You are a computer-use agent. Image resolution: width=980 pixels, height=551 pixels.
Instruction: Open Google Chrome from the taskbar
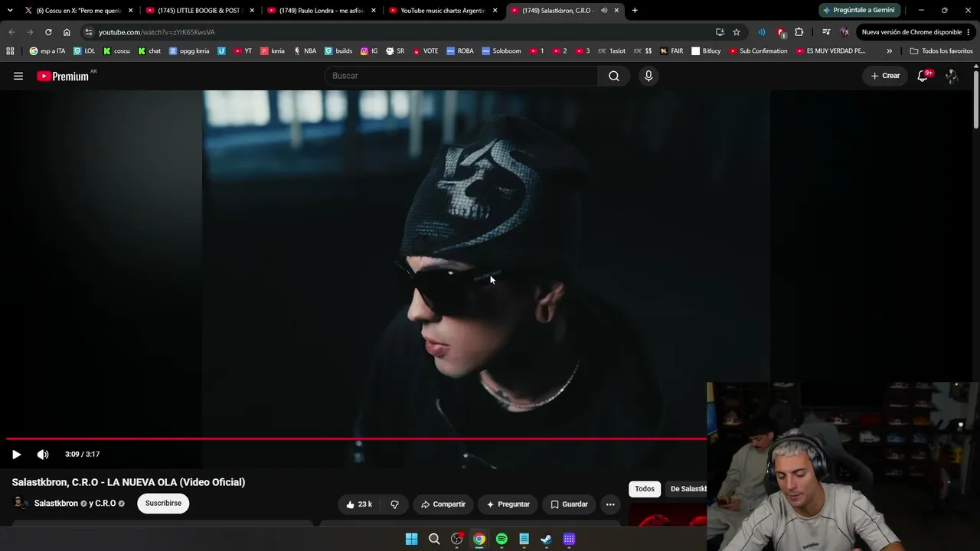[479, 540]
